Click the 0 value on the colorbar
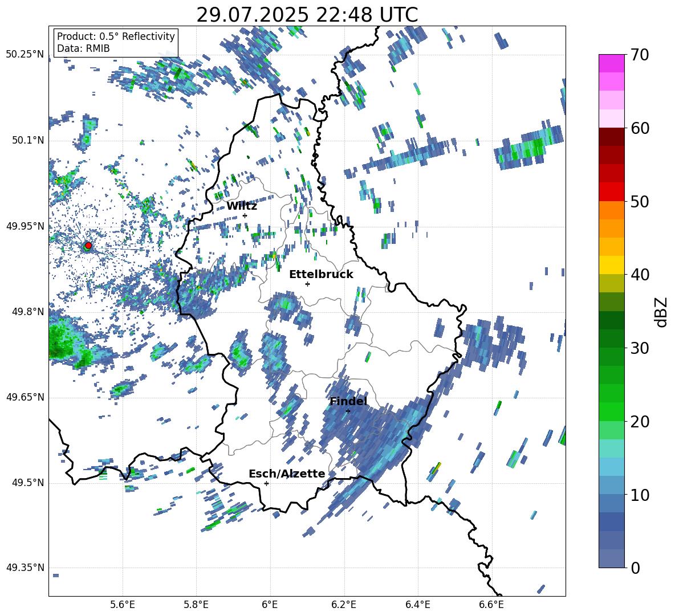The image size is (675, 616). 635,568
